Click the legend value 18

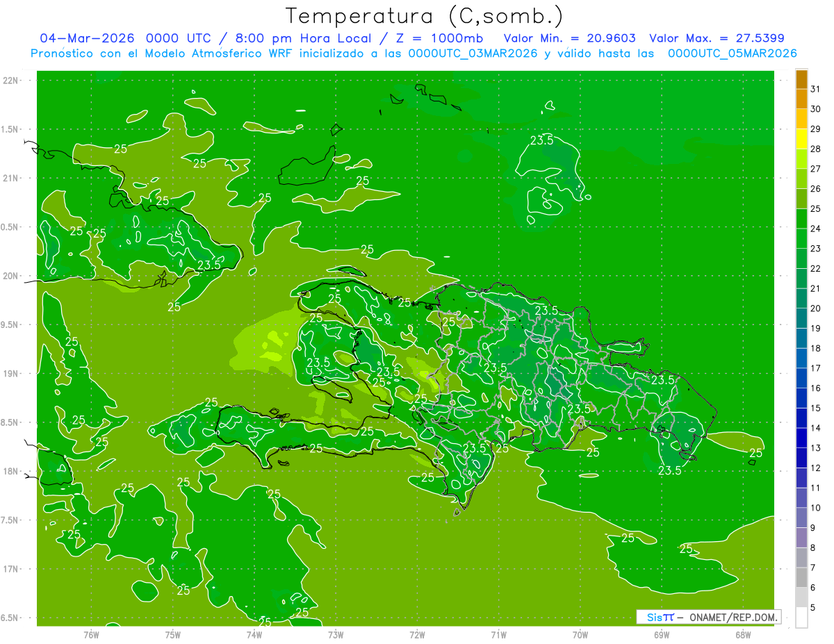pos(815,348)
